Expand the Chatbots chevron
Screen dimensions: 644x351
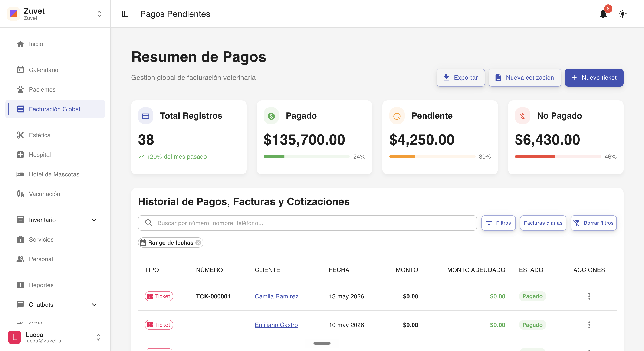[94, 305]
